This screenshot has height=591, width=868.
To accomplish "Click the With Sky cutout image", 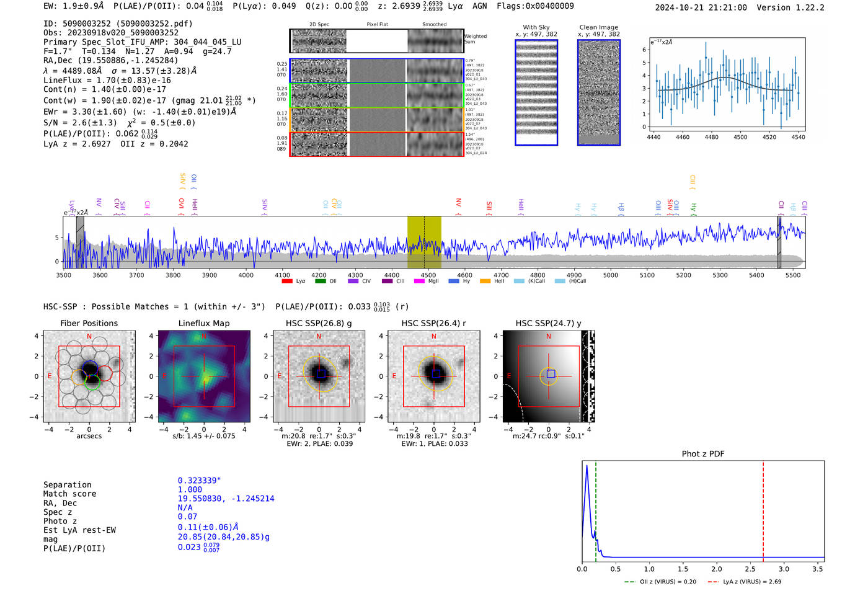I will 536,92.
